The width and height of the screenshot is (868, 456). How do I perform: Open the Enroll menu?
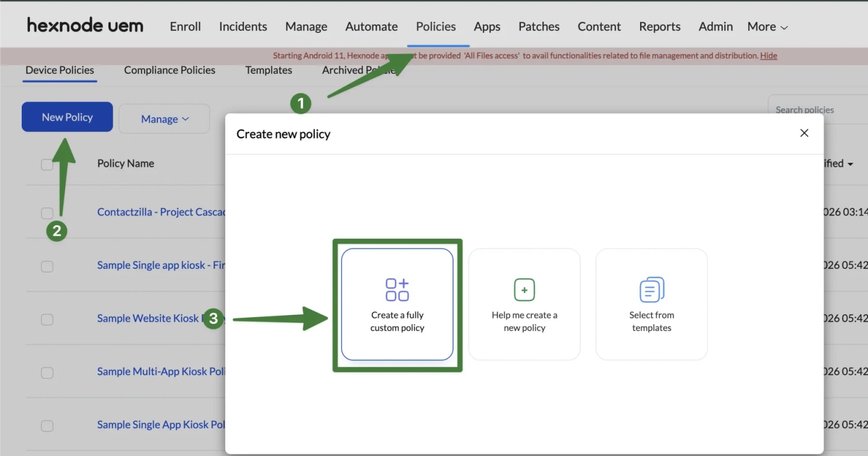tap(185, 26)
